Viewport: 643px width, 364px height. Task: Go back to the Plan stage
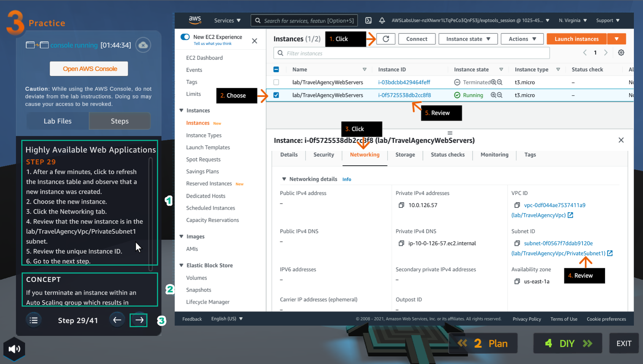pos(483,343)
